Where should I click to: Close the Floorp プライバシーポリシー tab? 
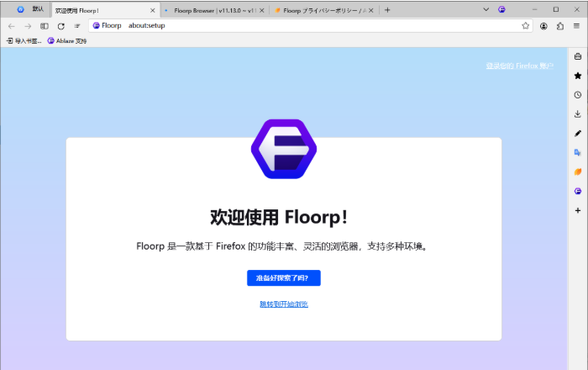[371, 10]
